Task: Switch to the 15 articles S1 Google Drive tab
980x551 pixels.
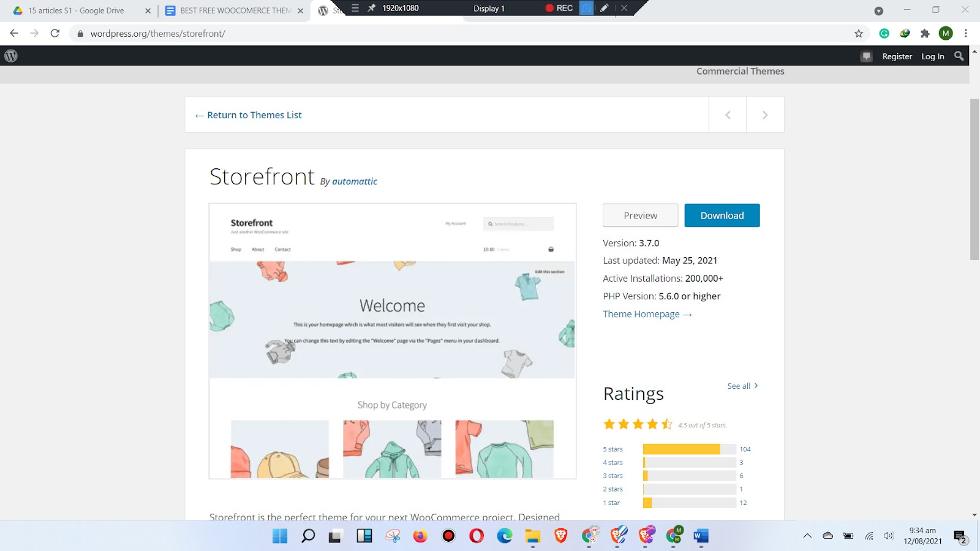Action: pyautogui.click(x=77, y=10)
